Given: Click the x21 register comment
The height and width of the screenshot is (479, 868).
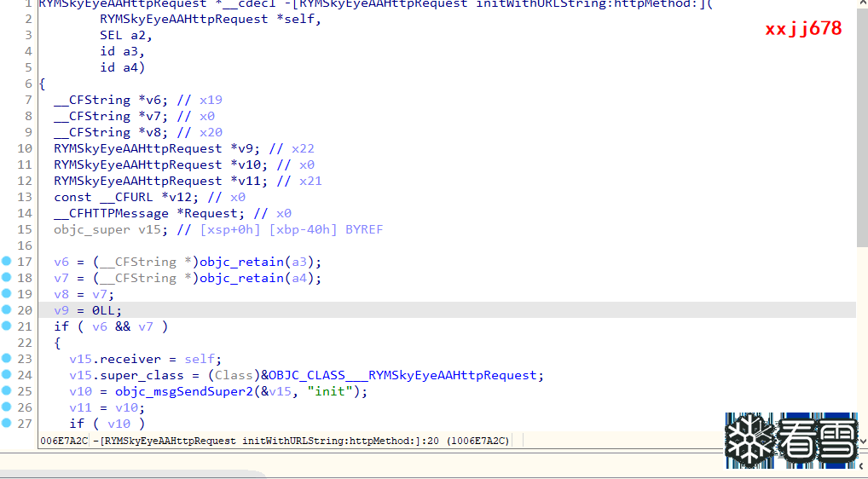Looking at the screenshot, I should click(x=310, y=181).
